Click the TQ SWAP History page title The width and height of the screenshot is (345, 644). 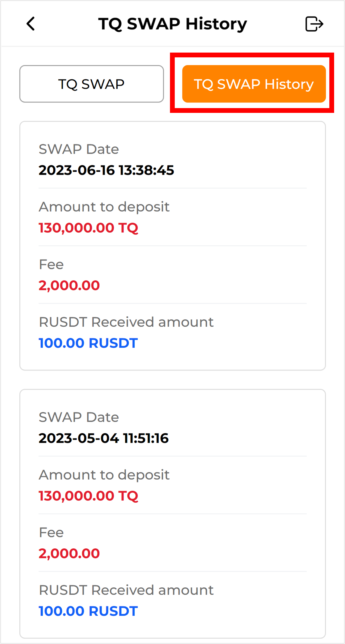click(x=172, y=24)
